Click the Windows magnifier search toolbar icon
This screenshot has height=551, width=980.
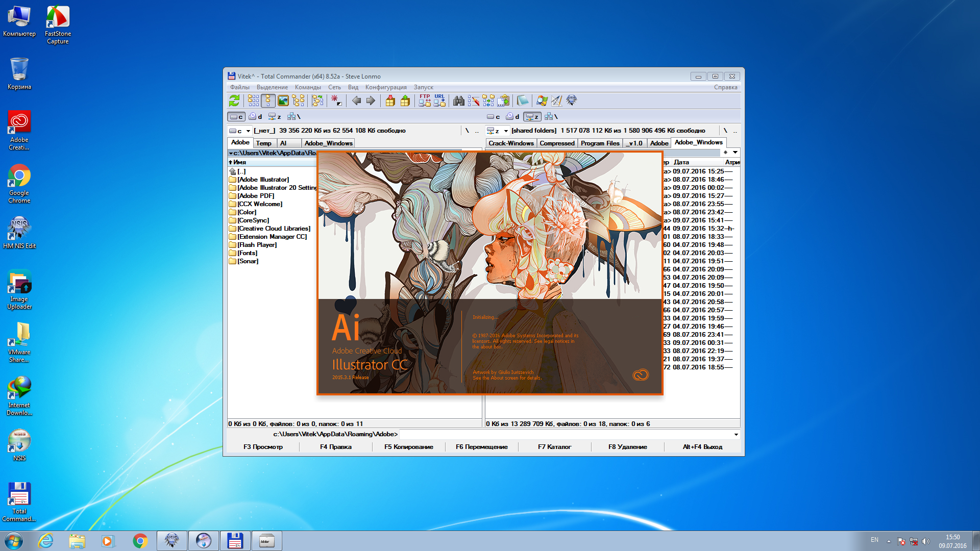[542, 101]
